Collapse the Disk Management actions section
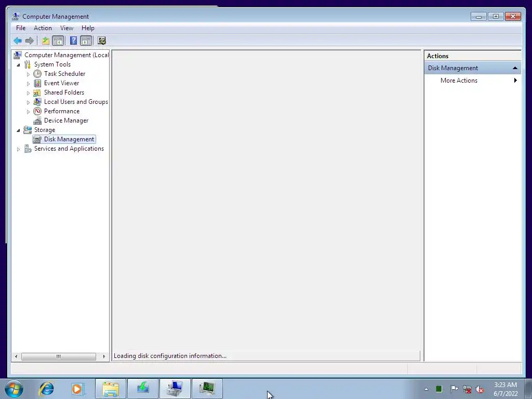 (515, 68)
